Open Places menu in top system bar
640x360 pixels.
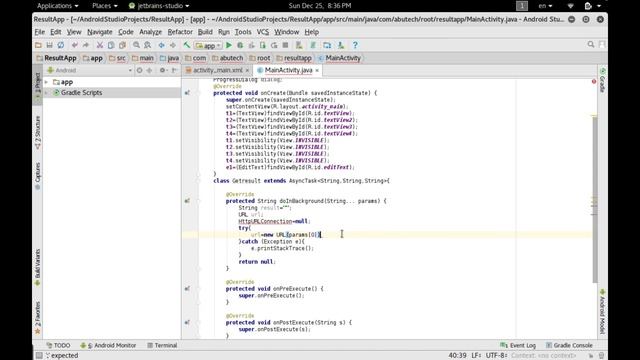(x=104, y=6)
